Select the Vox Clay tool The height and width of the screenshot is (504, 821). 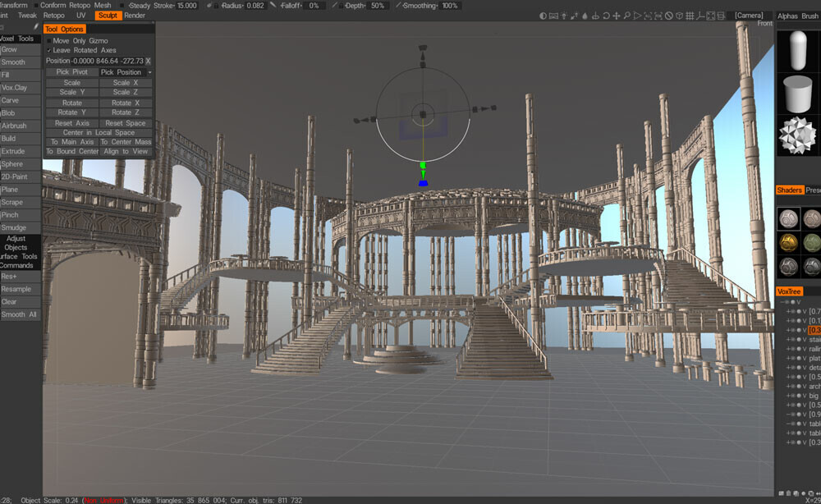click(x=20, y=87)
